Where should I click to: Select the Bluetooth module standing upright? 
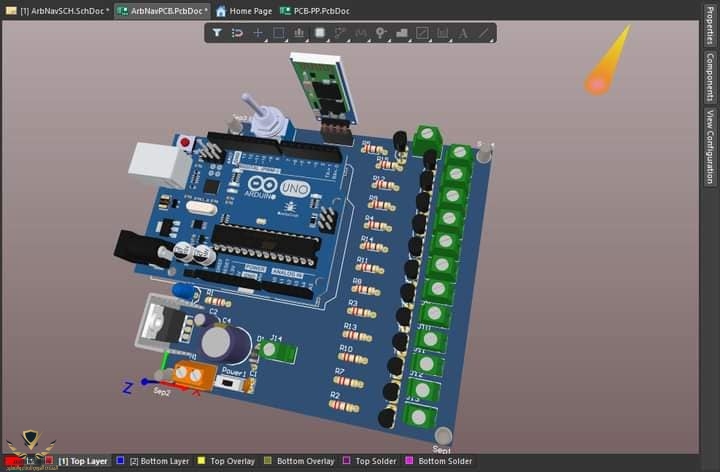click(325, 90)
